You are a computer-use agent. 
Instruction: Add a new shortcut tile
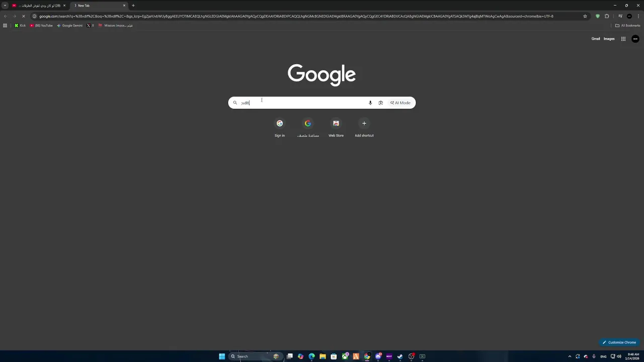tap(364, 128)
